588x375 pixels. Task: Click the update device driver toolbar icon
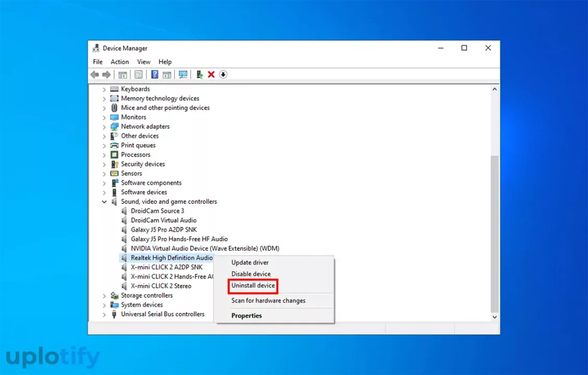pyautogui.click(x=199, y=74)
